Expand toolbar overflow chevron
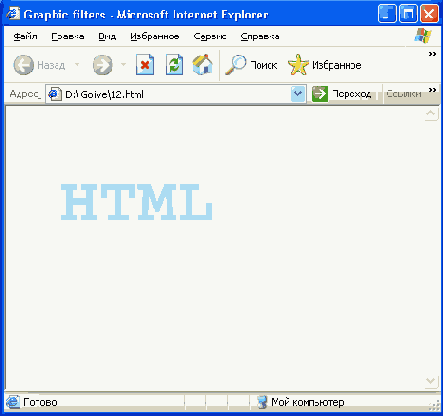Screen dimensions: 443x416 pos(432,54)
